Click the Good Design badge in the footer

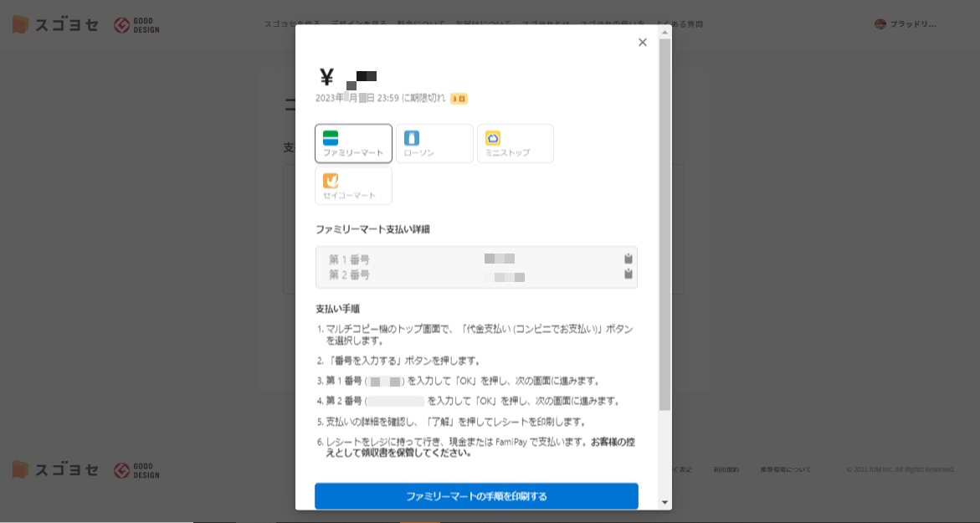pyautogui.click(x=136, y=470)
